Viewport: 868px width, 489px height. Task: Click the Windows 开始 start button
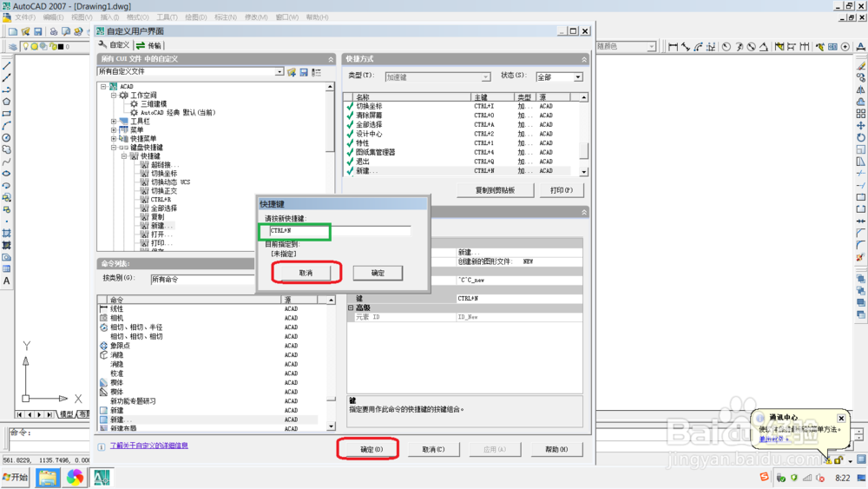16,478
